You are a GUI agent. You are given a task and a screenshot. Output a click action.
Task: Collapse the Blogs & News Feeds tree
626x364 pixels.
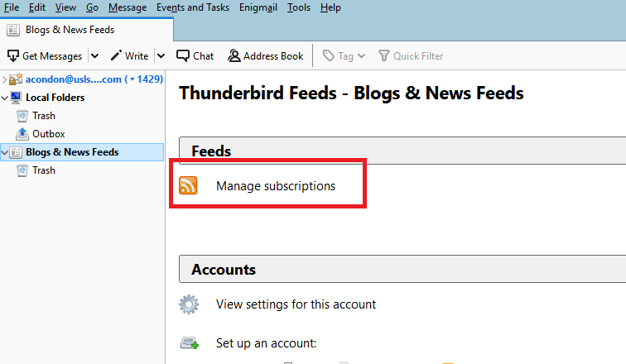tap(5, 152)
